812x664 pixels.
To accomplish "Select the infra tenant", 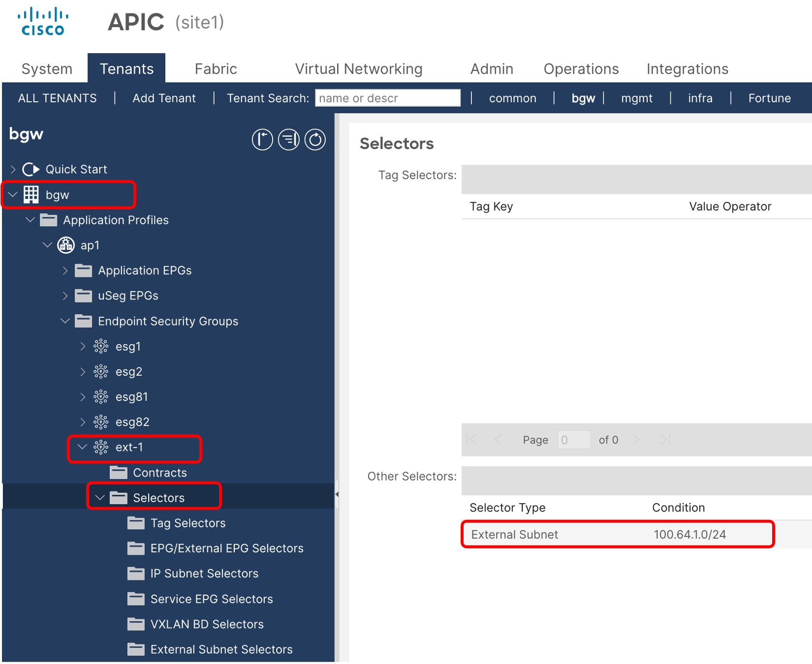I will 700,98.
